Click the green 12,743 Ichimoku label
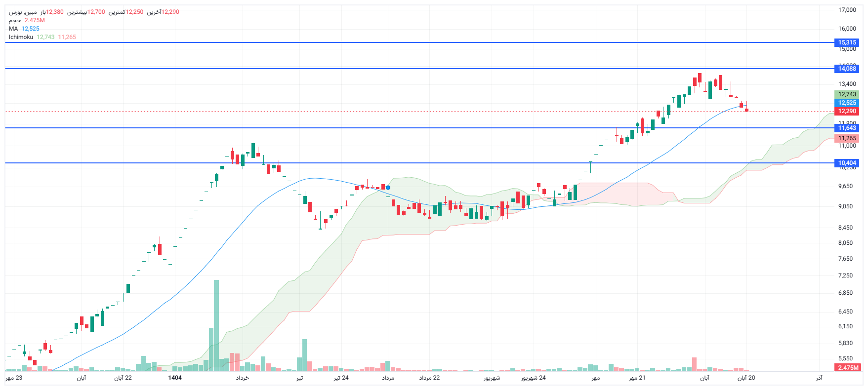This screenshot has width=868, height=390. tap(847, 94)
